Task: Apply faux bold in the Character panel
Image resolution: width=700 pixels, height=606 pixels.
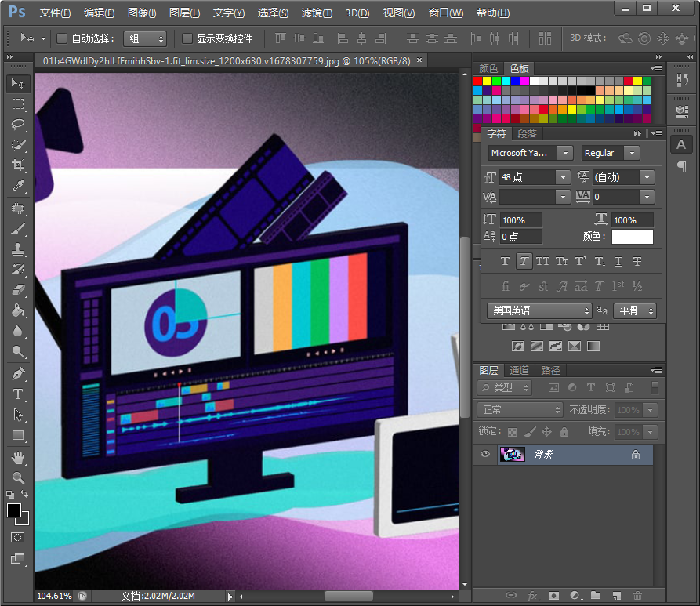Action: pos(505,261)
